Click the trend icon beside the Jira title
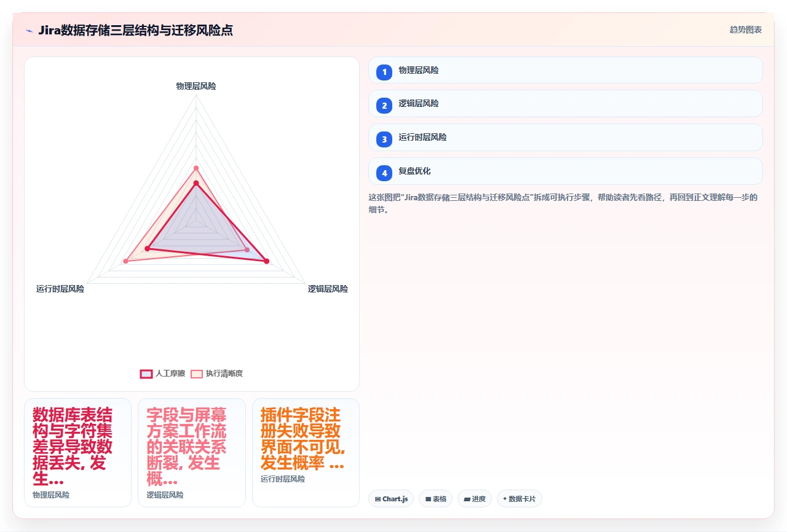 point(29,30)
